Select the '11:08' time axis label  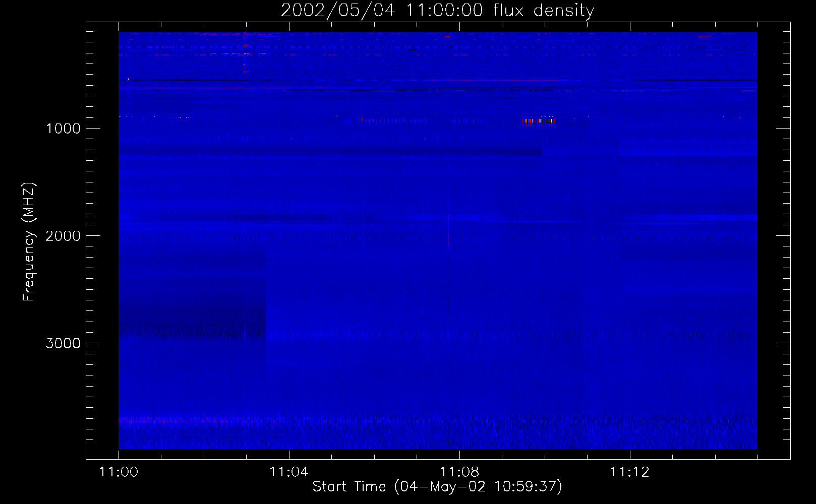click(459, 472)
